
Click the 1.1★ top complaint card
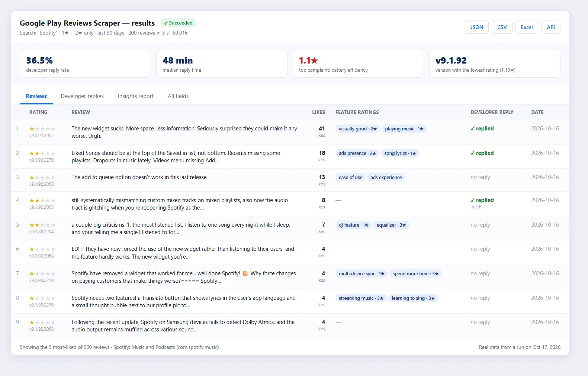358,64
